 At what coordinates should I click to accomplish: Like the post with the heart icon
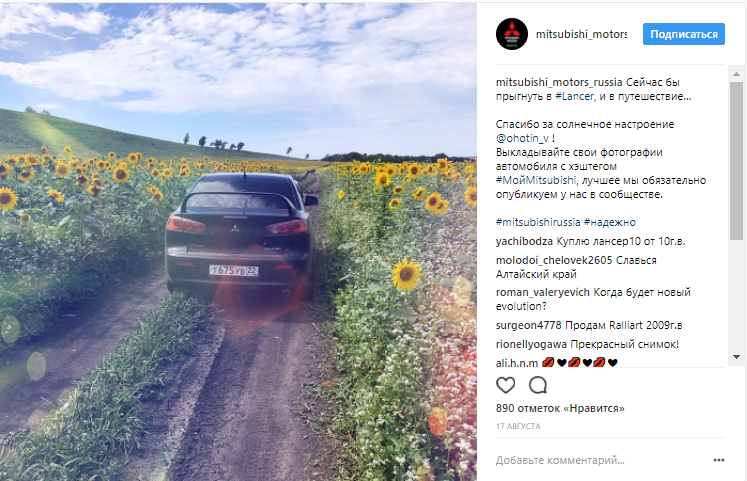(505, 385)
